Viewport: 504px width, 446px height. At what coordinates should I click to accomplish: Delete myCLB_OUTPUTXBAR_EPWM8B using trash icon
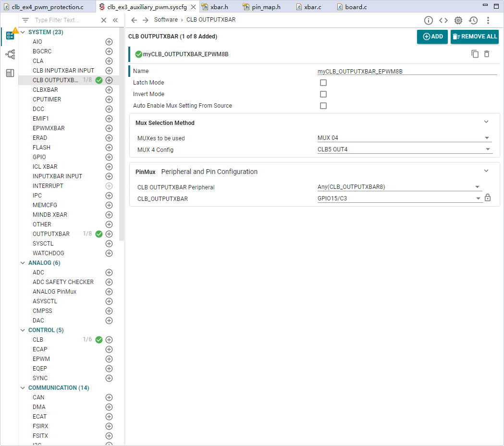[487, 54]
